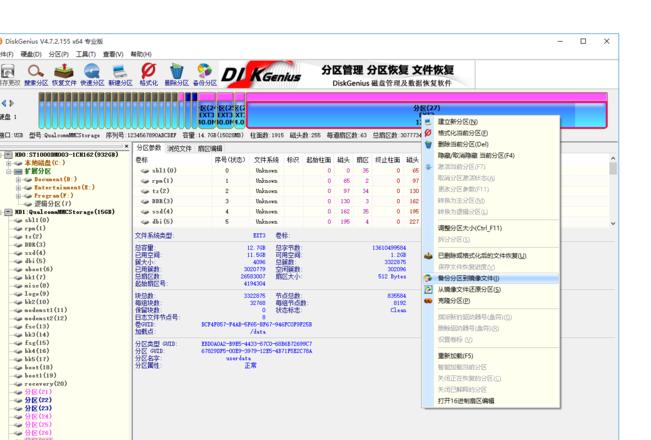Click the backup icon beside 备份分区到镜像文件

point(428,278)
